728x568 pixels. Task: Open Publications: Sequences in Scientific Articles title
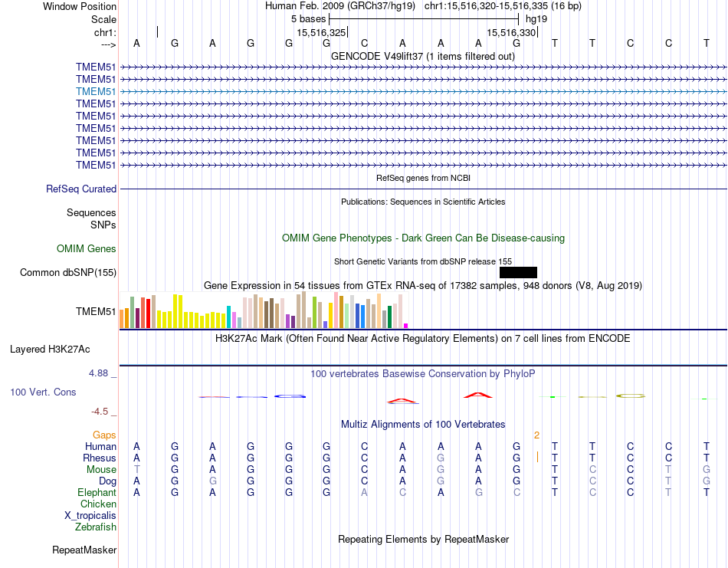tap(423, 202)
